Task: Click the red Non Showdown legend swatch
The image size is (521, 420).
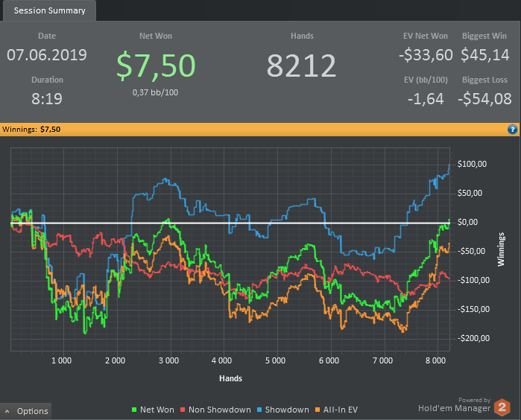Action: click(183, 410)
